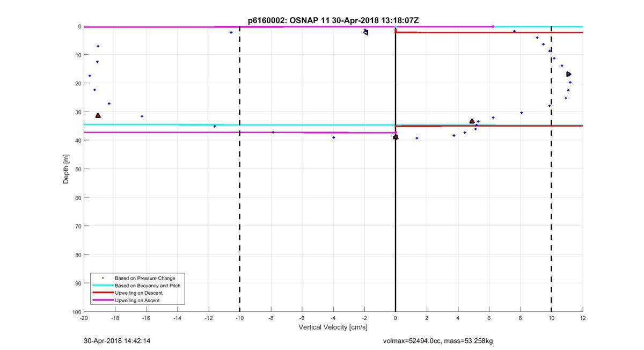Click the cyan line sample in legend
This screenshot has width=644, height=350.
coord(103,286)
